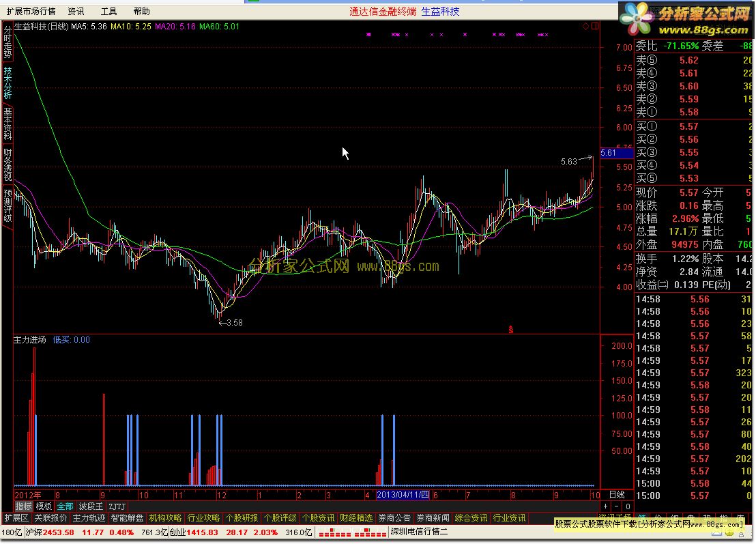Switch to the 分时走势 side tab
Image resolution: width=756 pixels, height=544 pixels.
point(8,42)
